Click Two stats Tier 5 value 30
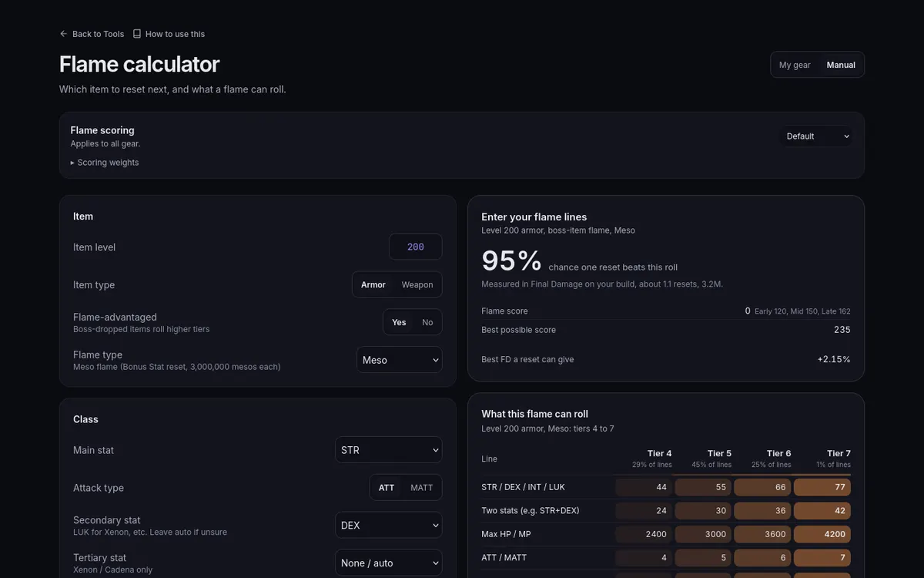Viewport: 924px width, 578px height. coord(703,510)
